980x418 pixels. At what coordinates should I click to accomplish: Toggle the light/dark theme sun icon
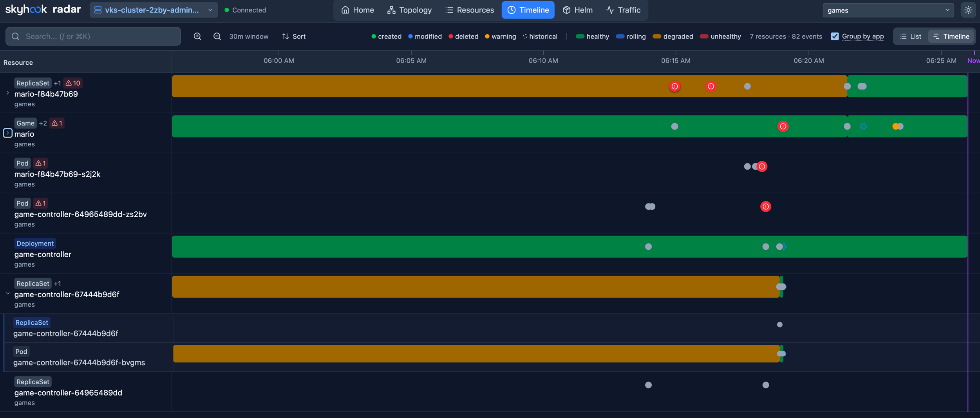coord(968,10)
